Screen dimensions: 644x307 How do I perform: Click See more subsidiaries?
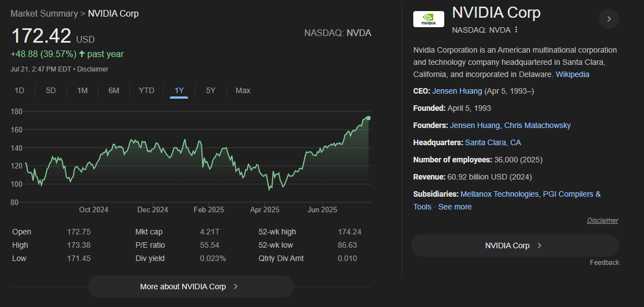pyautogui.click(x=455, y=207)
